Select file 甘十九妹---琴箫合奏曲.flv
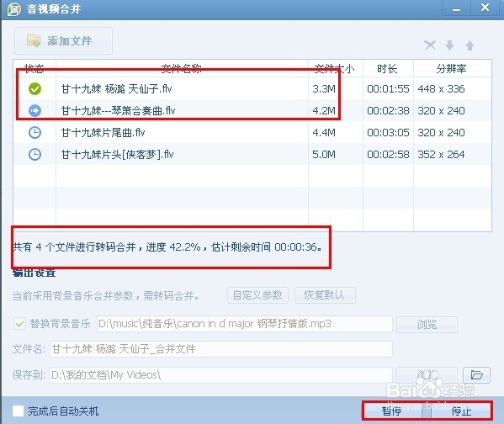Viewport: 504px width, 424px height. 119,111
